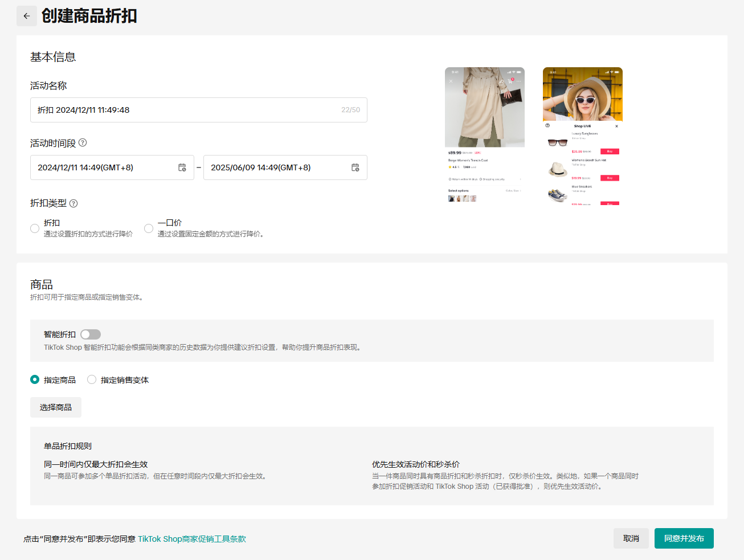Select the 指定商品 radio option
This screenshot has width=744, height=560.
(x=35, y=379)
